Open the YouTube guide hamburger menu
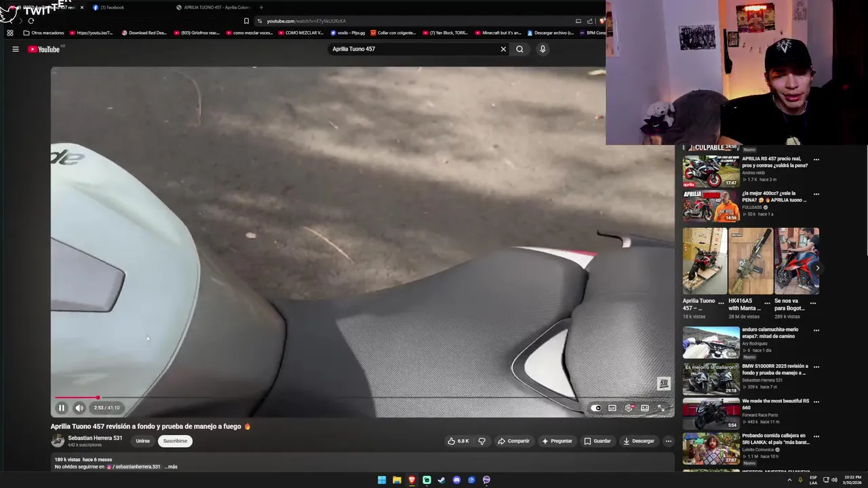 (x=15, y=49)
